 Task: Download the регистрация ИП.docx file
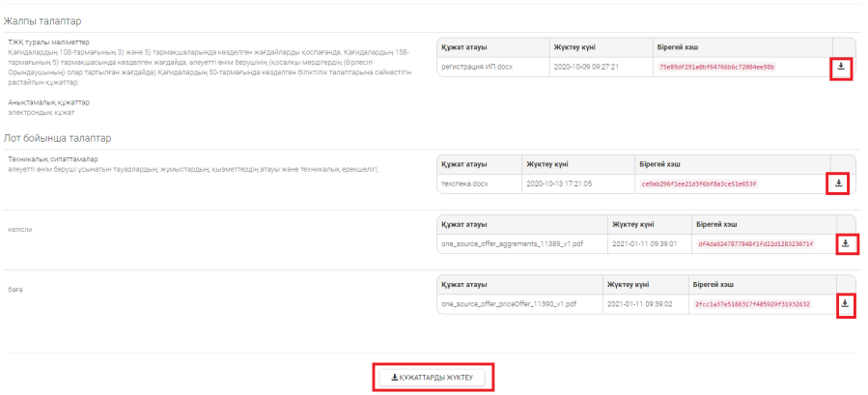[x=840, y=68]
